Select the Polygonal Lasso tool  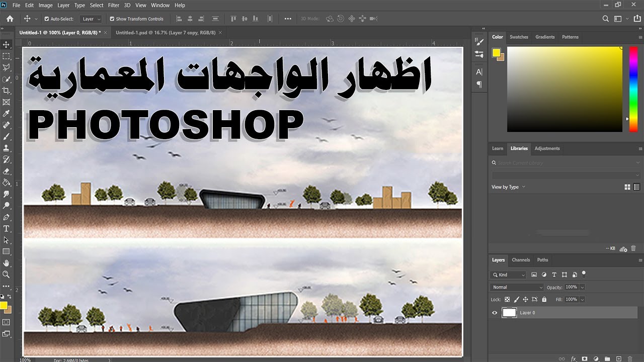7,68
